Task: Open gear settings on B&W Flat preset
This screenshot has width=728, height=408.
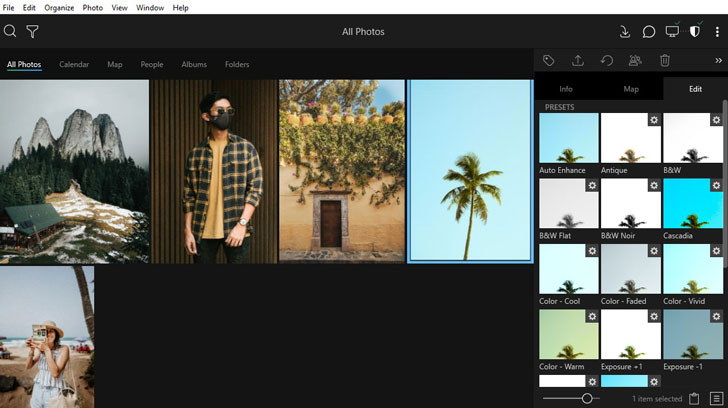Action: 592,185
